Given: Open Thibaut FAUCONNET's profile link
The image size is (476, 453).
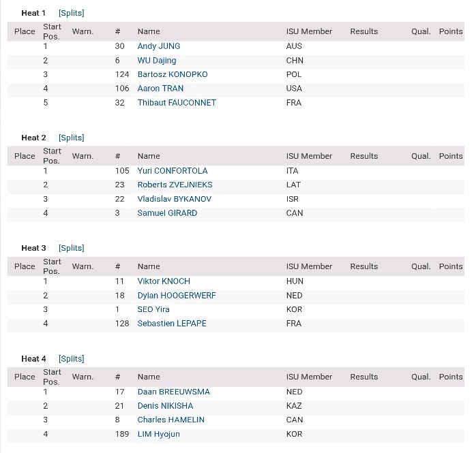Looking at the screenshot, I should pyautogui.click(x=177, y=102).
